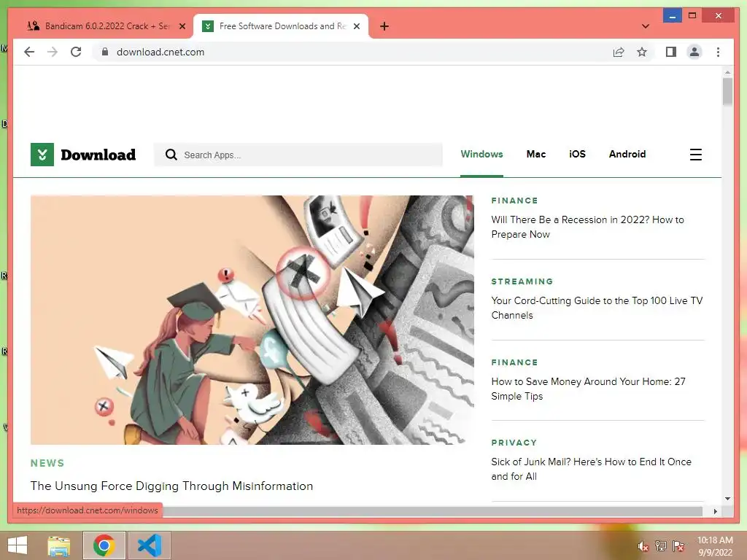Viewport: 747px width, 560px height.
Task: Click the vertical scrollbar thumb
Action: click(x=727, y=91)
